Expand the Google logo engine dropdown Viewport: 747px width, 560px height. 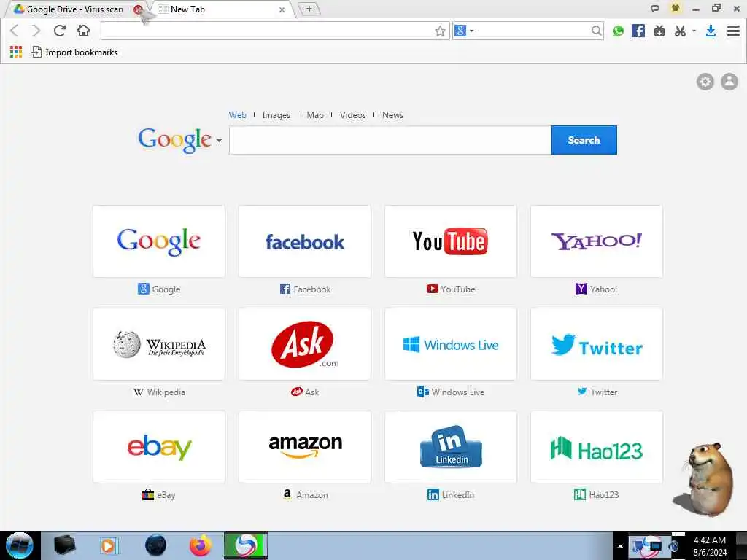219,141
